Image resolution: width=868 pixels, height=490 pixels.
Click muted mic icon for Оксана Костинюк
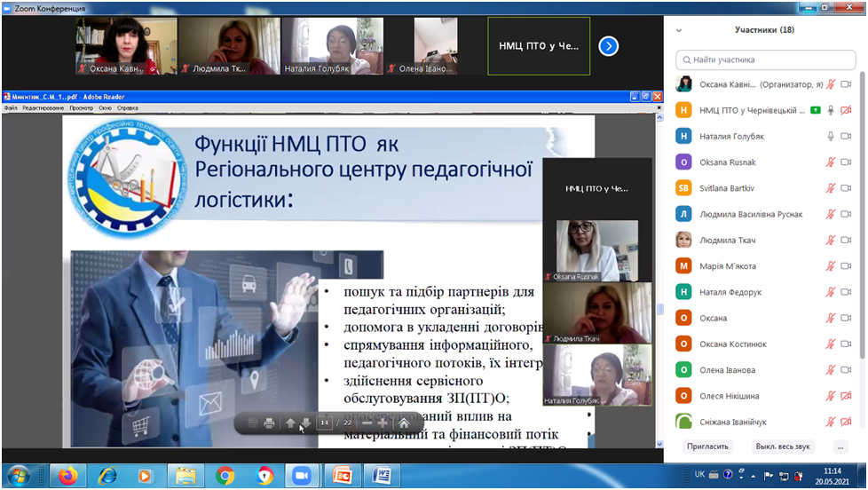(x=831, y=344)
